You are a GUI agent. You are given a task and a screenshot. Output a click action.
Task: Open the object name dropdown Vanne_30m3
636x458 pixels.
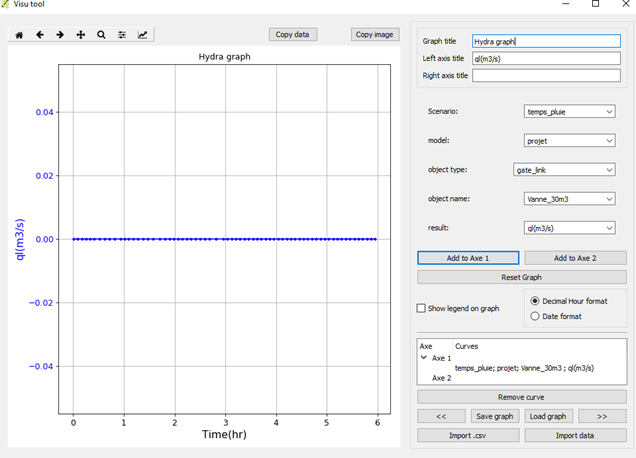569,199
